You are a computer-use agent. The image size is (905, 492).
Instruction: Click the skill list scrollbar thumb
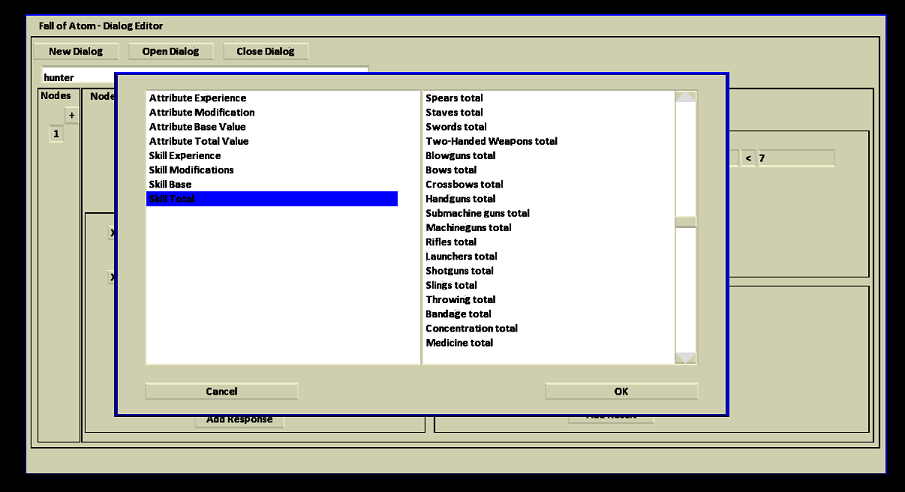[686, 222]
